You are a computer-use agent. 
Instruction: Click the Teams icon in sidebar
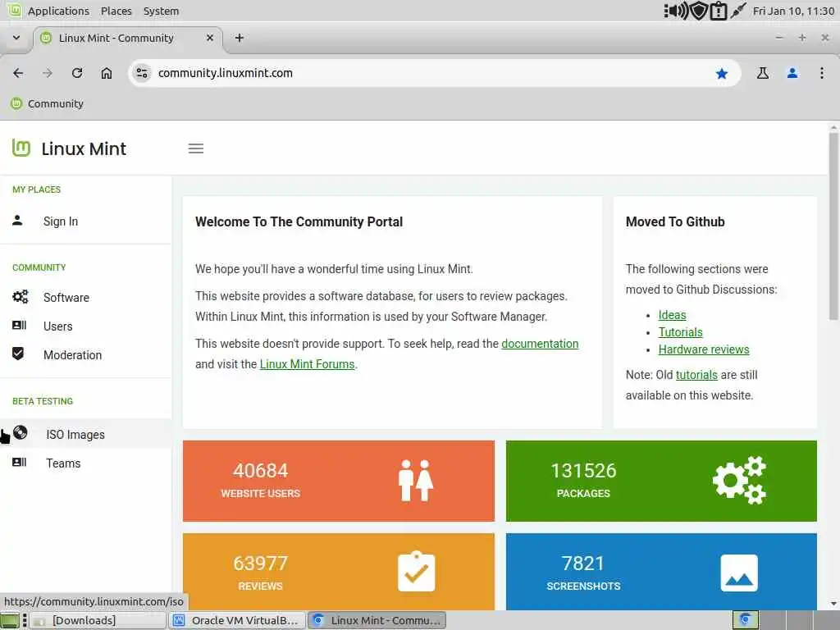click(20, 462)
